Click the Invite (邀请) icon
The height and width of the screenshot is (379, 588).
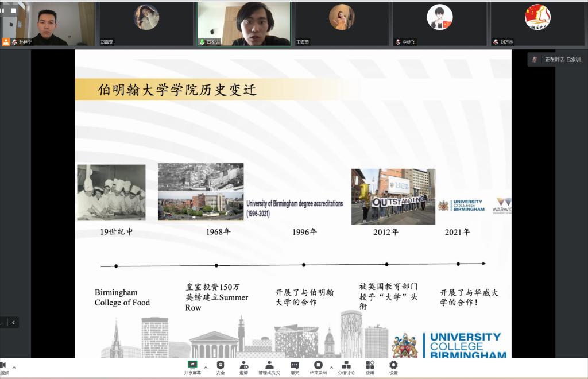click(244, 365)
